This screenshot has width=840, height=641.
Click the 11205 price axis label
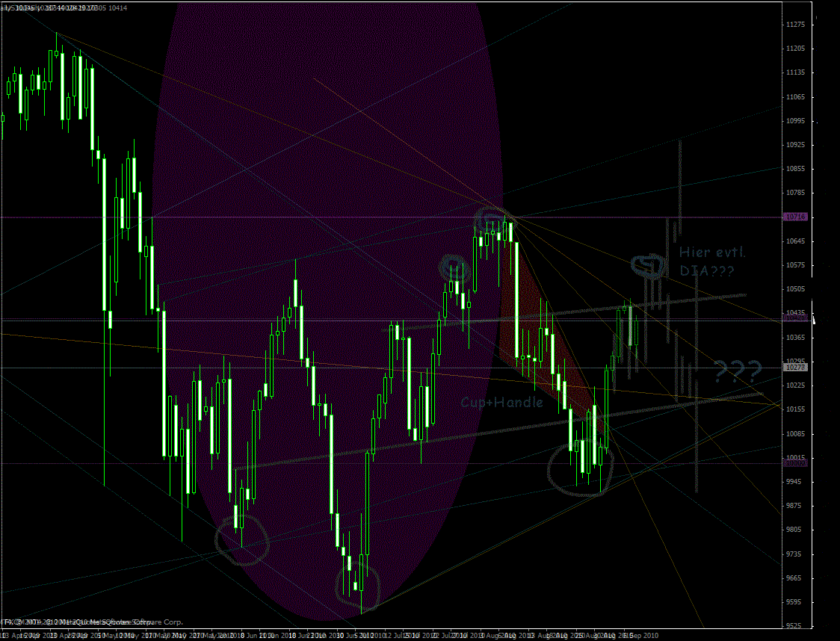(x=796, y=49)
